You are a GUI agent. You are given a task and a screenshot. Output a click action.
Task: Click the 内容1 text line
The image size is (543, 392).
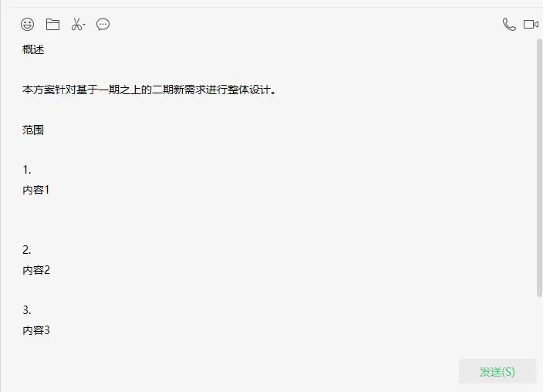point(36,190)
